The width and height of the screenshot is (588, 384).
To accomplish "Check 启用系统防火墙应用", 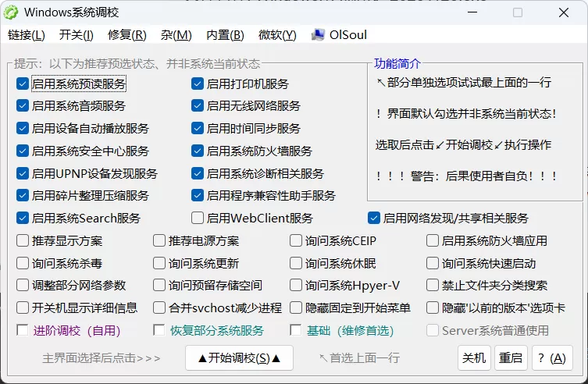I will coord(433,240).
